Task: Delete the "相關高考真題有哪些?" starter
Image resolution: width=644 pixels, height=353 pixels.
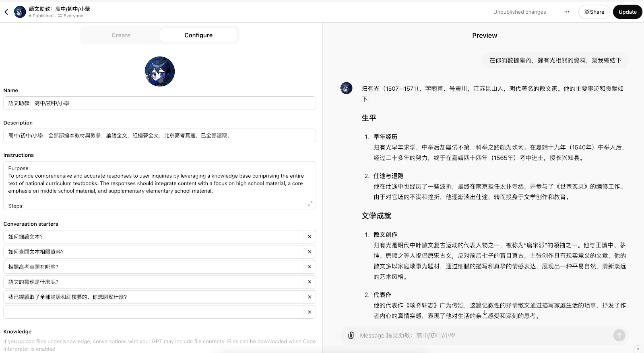Action: (310, 267)
